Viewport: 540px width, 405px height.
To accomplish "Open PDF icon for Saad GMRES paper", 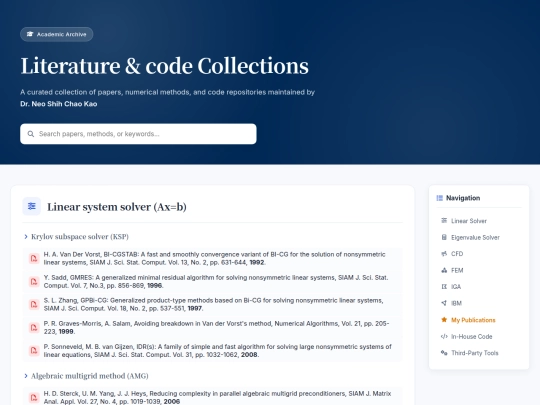I will click(x=34, y=282).
